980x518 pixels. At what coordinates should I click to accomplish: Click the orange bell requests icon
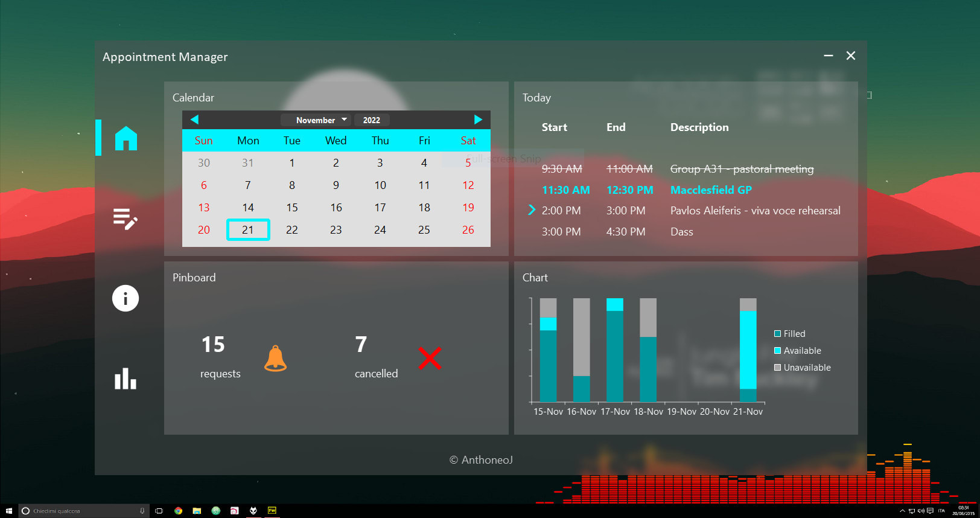tap(275, 359)
